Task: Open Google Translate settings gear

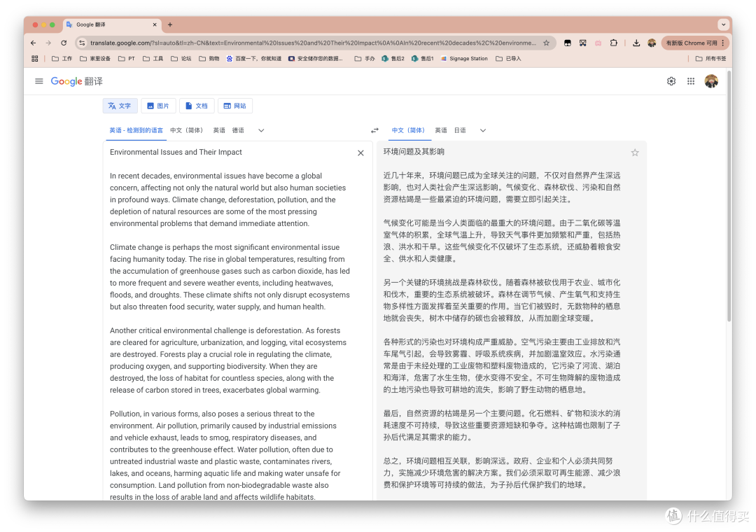Action: (671, 81)
